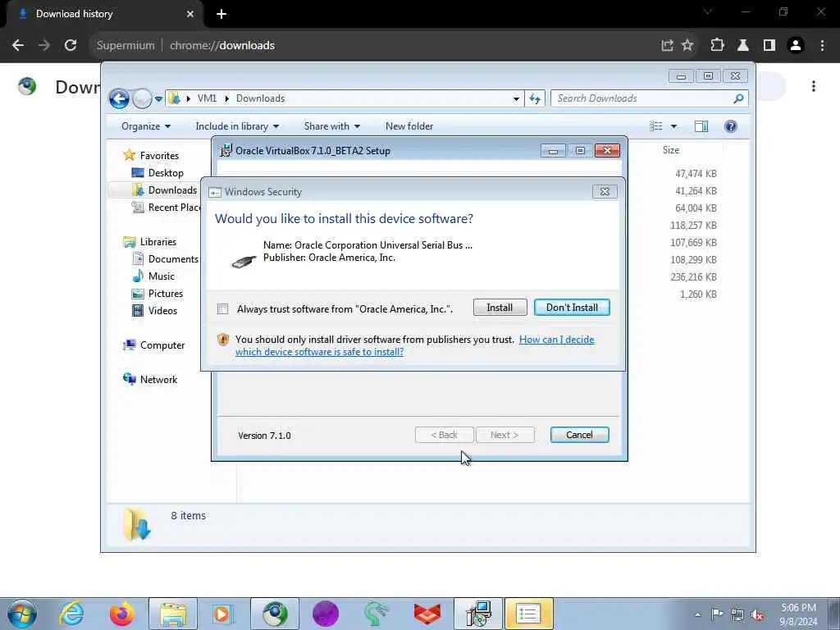Open the Pictures library

165,294
